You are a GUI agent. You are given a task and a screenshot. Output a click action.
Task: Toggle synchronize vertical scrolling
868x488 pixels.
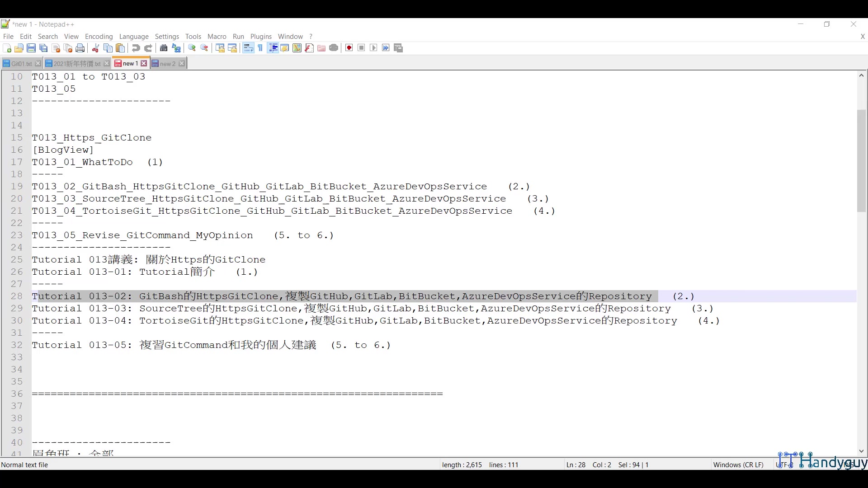[220, 48]
